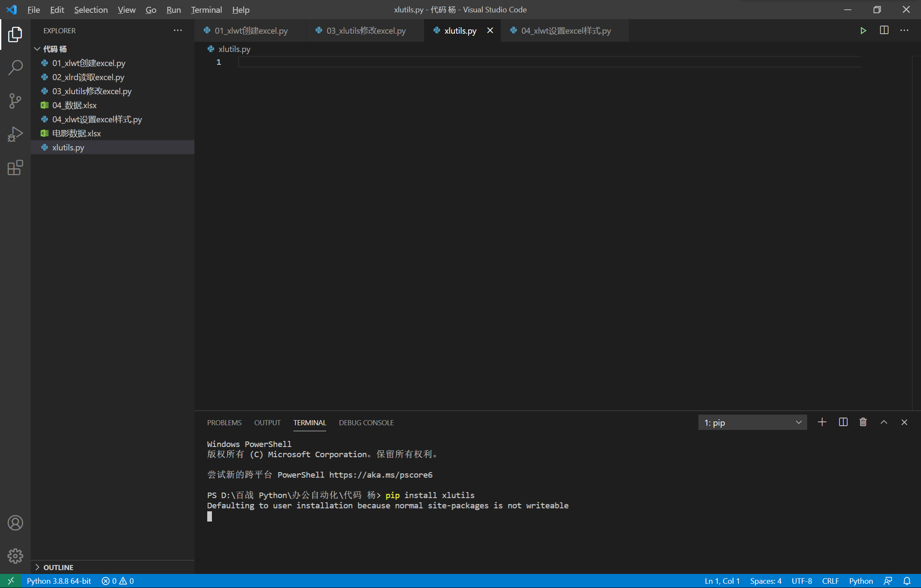Open the terminal selector dropdown 1: pip

point(753,422)
